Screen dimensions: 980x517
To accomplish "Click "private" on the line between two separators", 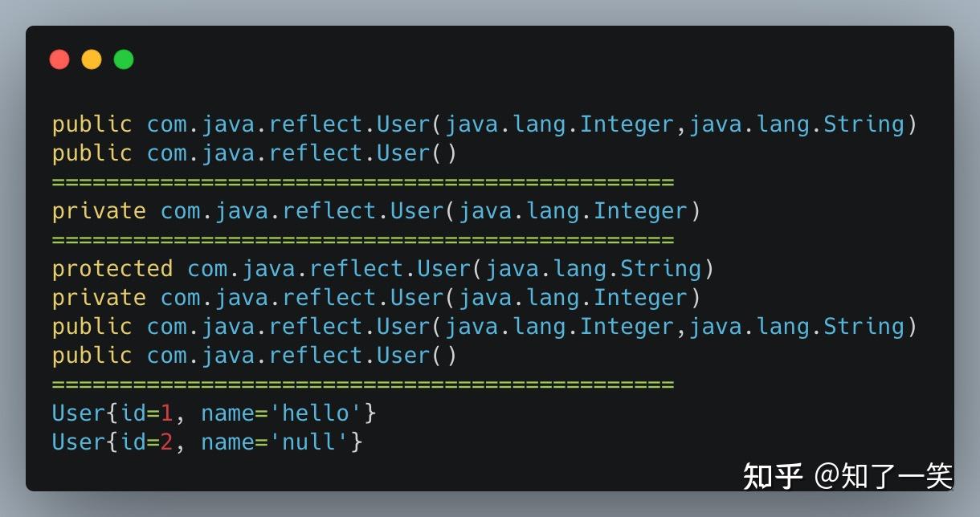I will pyautogui.click(x=99, y=210).
